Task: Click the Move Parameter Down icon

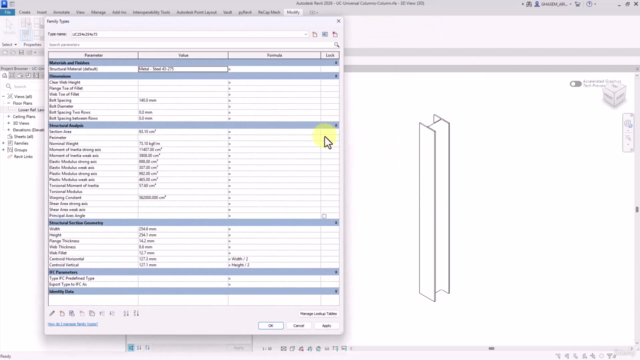Action: tap(112, 313)
